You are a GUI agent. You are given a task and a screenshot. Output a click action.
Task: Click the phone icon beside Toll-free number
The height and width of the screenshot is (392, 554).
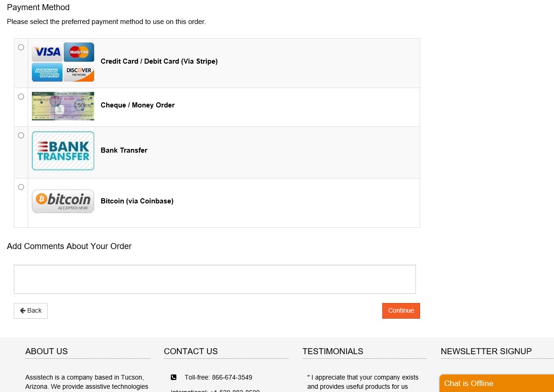coord(174,377)
